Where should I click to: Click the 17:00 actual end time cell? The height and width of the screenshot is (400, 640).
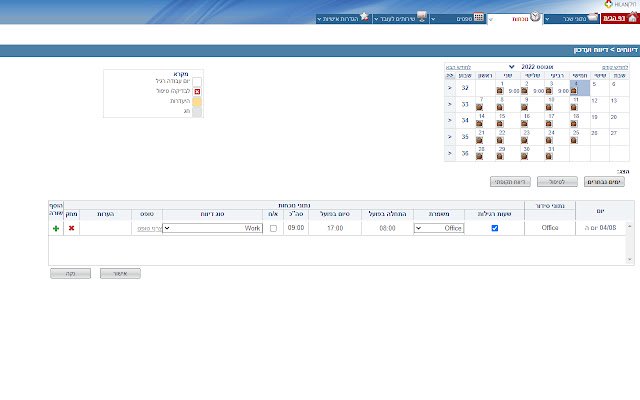[335, 228]
